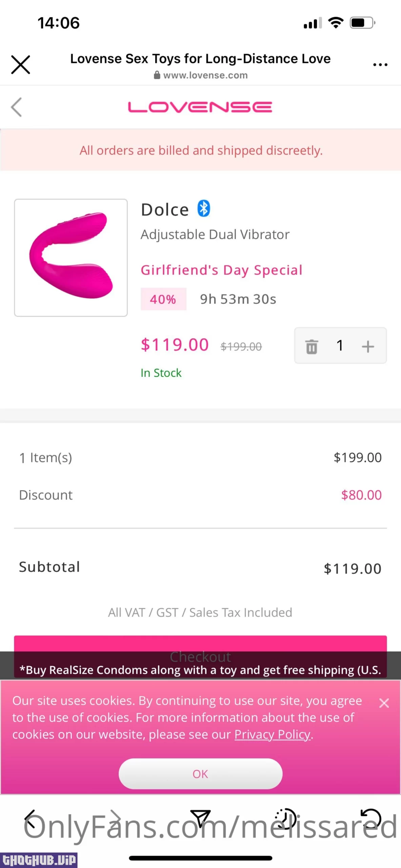
Task: Open the Dolce product thumbnail
Action: pyautogui.click(x=71, y=258)
